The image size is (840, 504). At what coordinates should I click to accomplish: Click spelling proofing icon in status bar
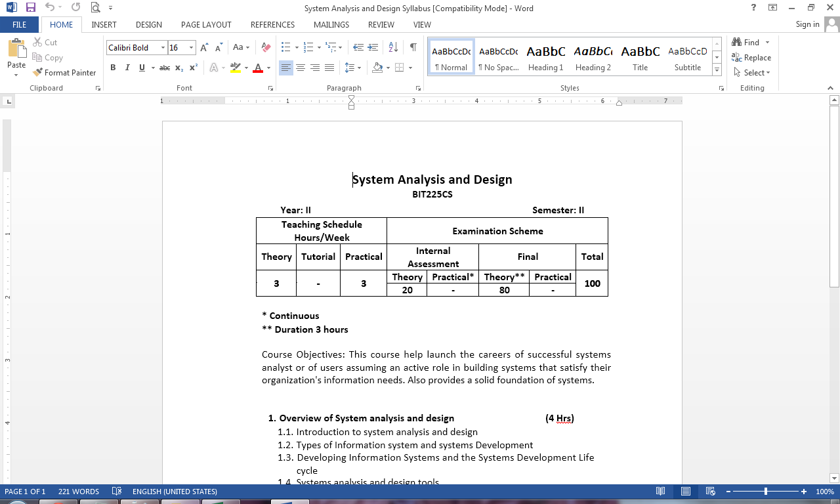click(117, 492)
